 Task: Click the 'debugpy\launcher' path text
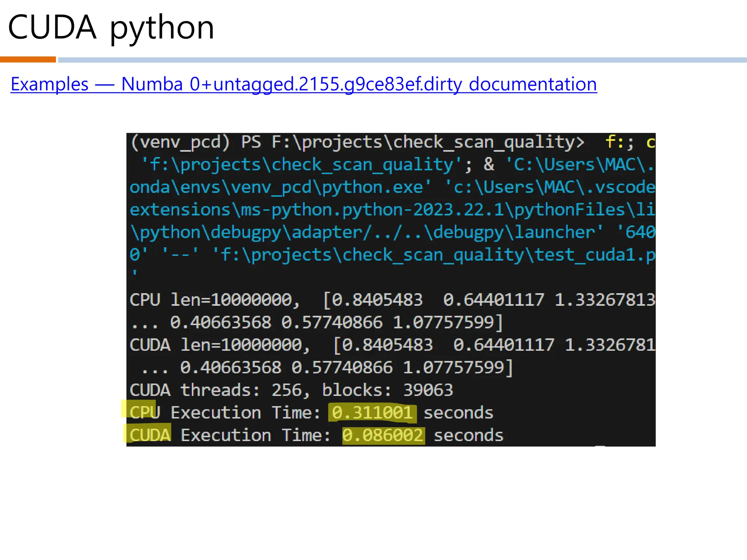(x=514, y=233)
